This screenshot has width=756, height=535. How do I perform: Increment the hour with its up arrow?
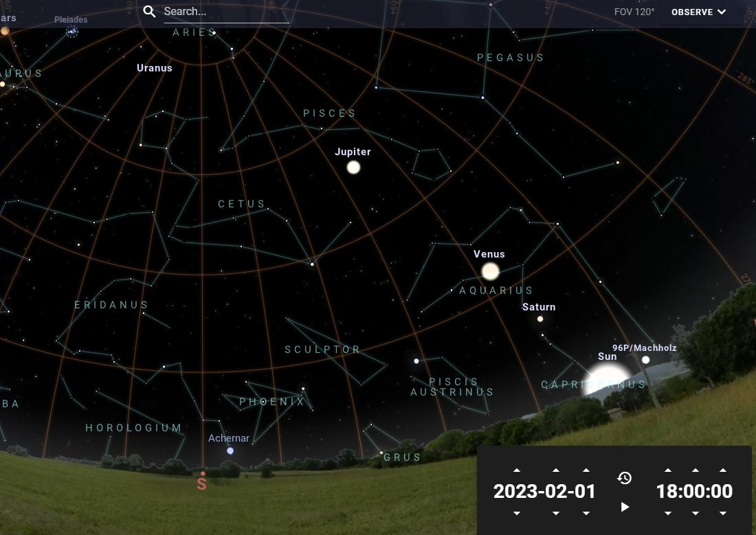pos(667,469)
